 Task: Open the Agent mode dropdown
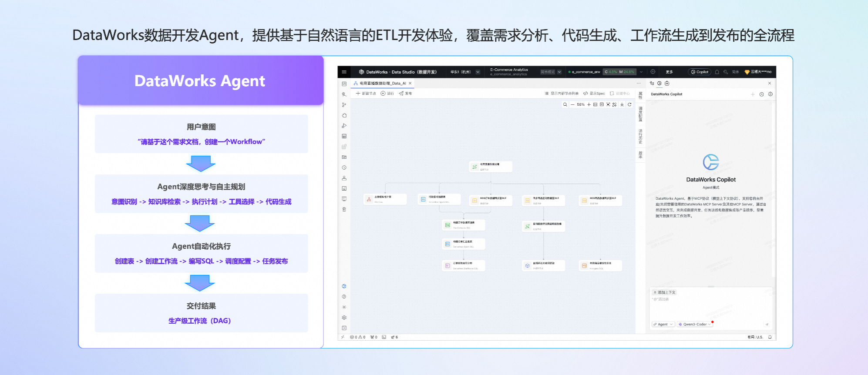tap(663, 324)
